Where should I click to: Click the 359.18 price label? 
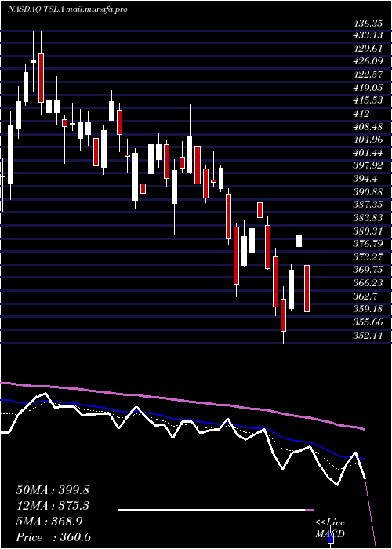pos(368,309)
